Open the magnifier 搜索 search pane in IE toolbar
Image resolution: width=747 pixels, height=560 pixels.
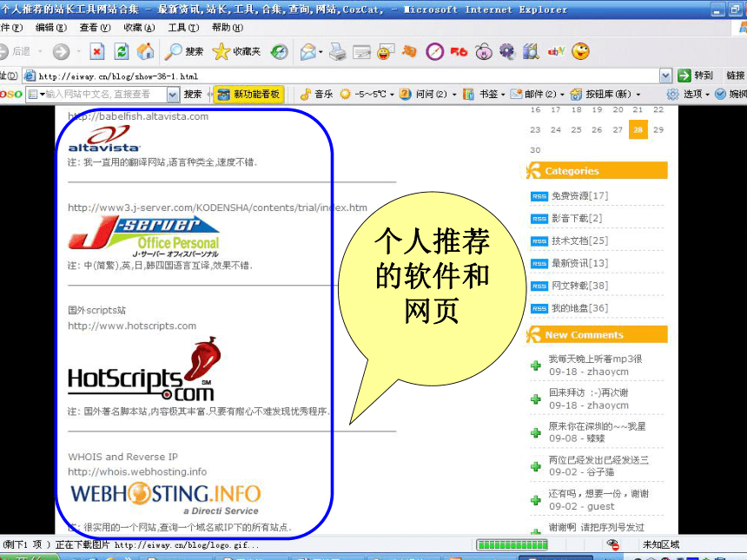(x=184, y=51)
